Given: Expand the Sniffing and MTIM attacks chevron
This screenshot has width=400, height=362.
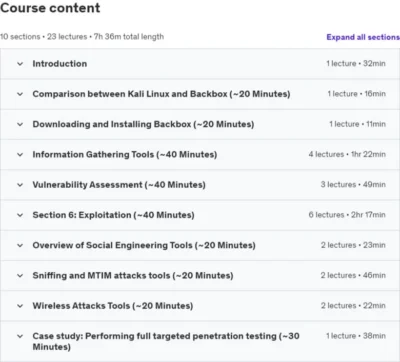Looking at the screenshot, I should (x=20, y=276).
